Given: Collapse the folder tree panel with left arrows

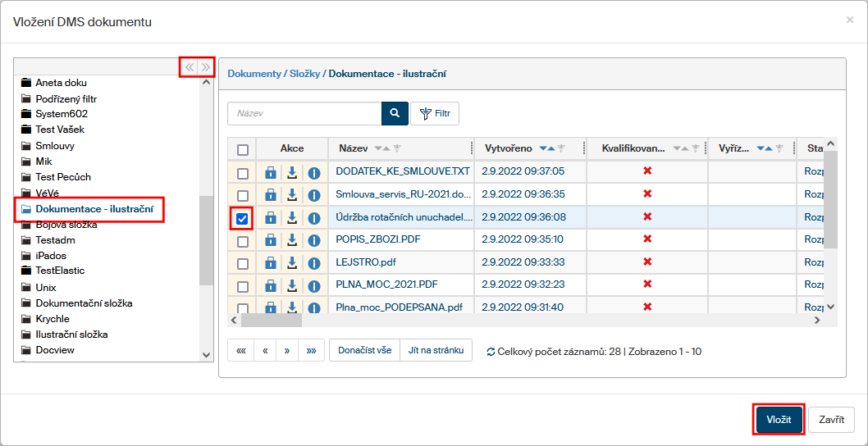Looking at the screenshot, I should point(190,67).
